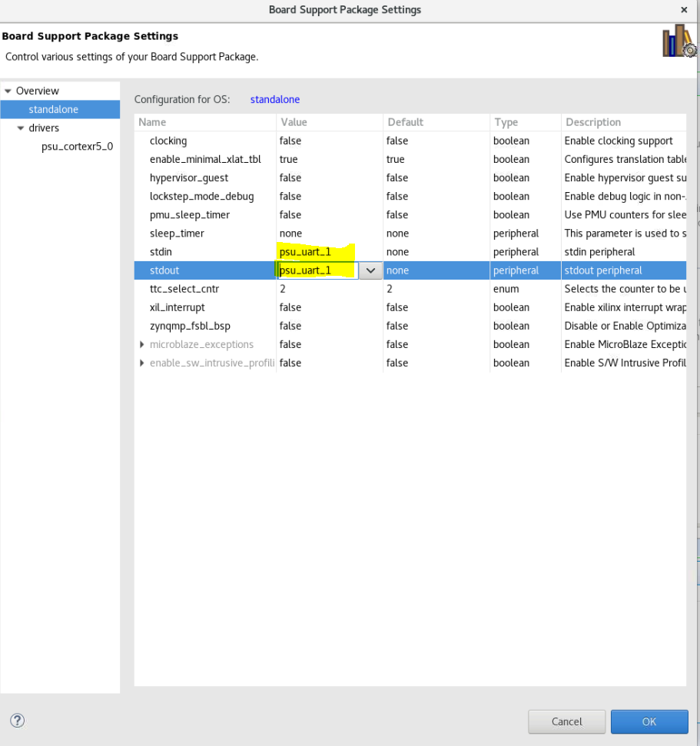This screenshot has width=700, height=746.
Task: Expand the enable_sw_intrusive_profiling row
Action: (142, 363)
